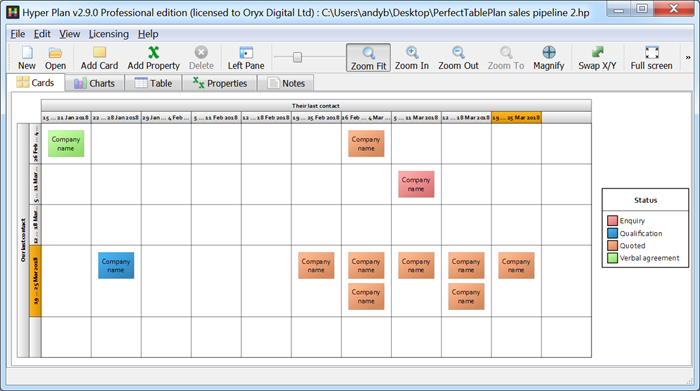Activate the Zoom Fit tool
Viewport: 700px width, 391px height.
coord(368,58)
